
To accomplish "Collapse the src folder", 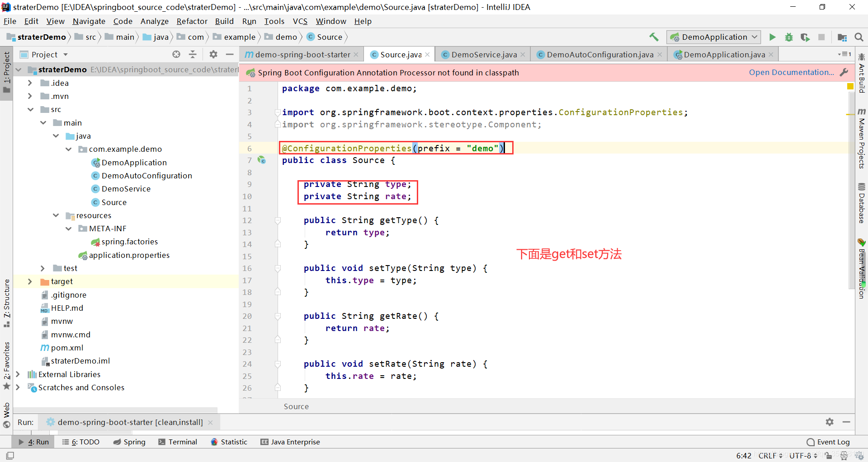I will coord(30,109).
